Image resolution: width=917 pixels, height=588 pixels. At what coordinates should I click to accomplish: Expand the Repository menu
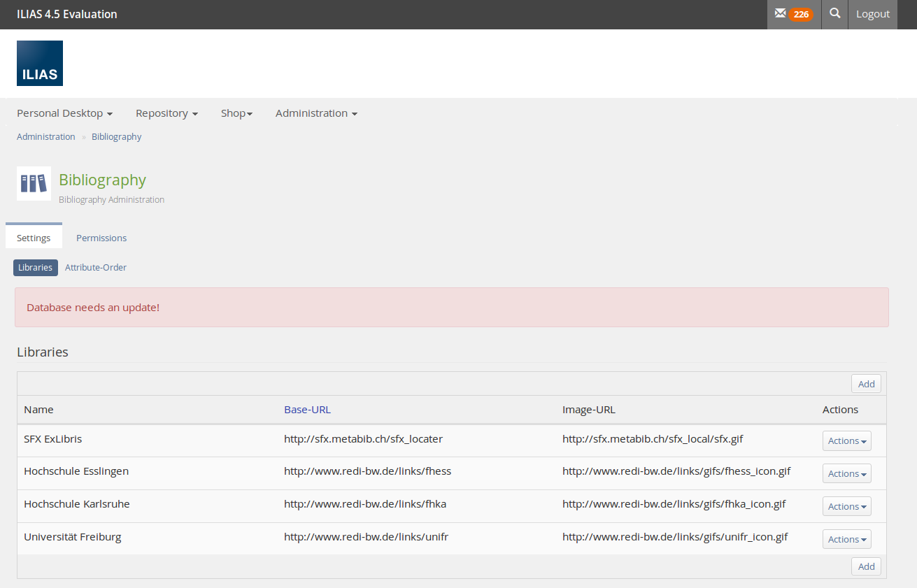[x=166, y=113]
